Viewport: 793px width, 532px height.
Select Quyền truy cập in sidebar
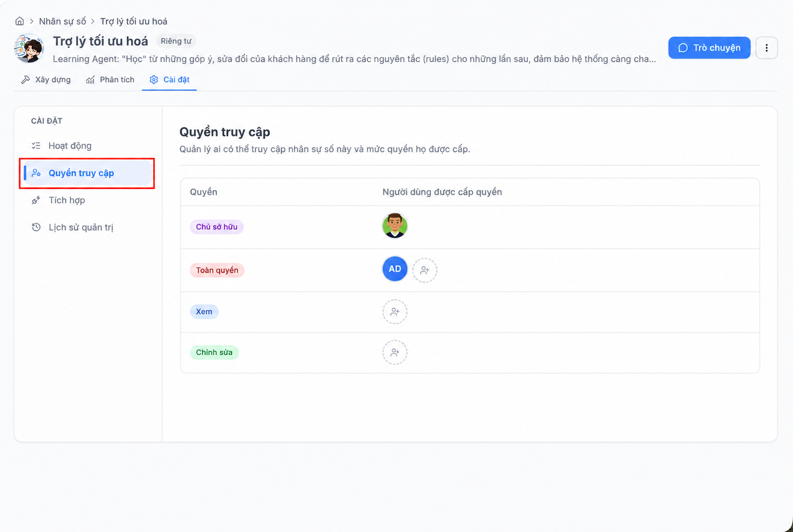[87, 173]
